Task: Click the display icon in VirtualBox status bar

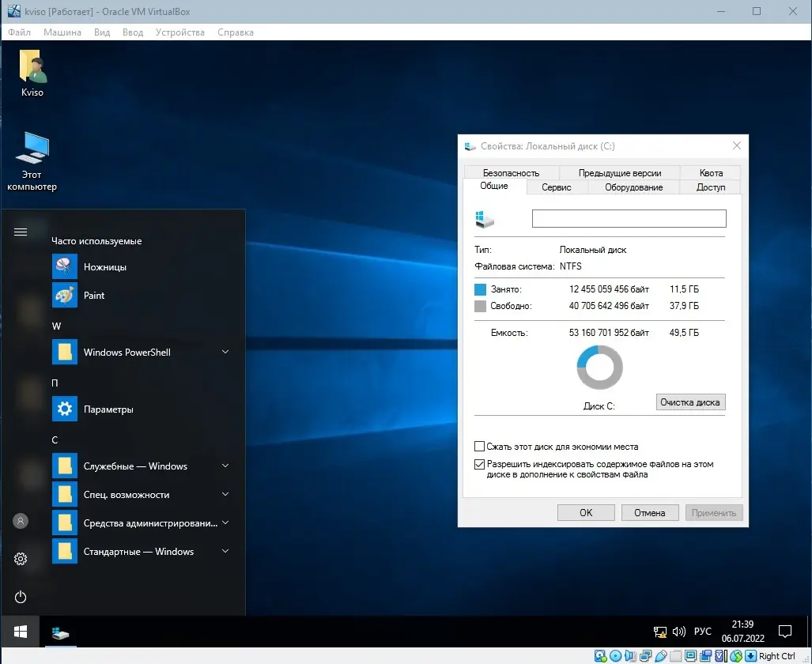Action: (x=688, y=655)
